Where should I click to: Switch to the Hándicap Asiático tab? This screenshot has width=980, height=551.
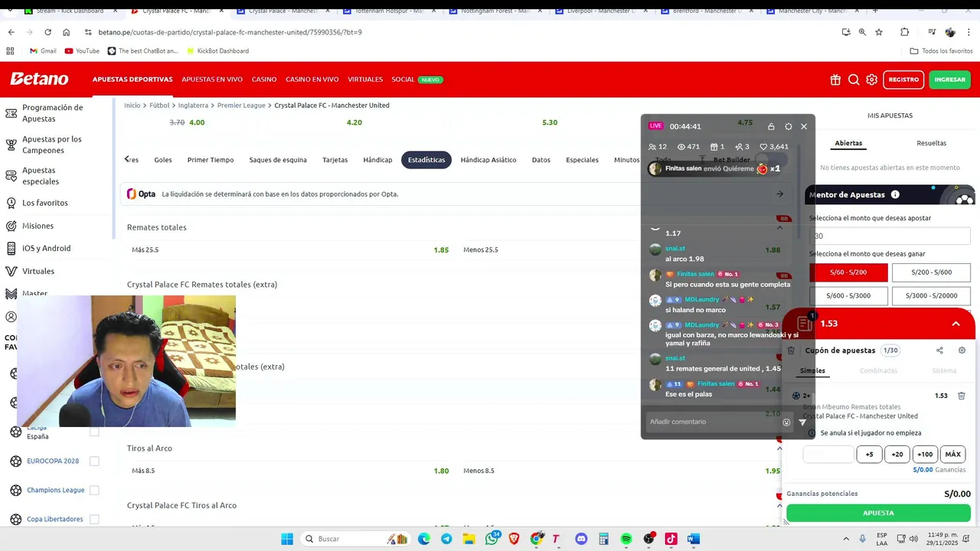488,160
